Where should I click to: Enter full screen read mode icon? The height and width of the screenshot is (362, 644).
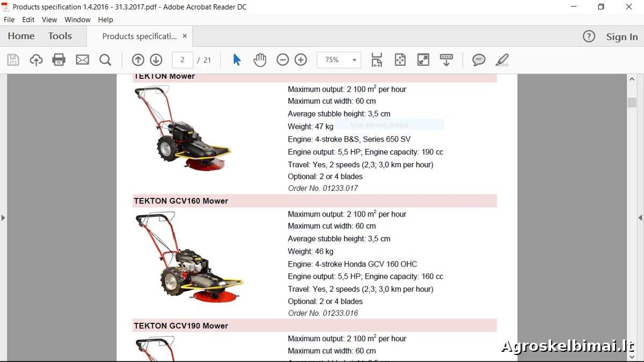coord(423,60)
